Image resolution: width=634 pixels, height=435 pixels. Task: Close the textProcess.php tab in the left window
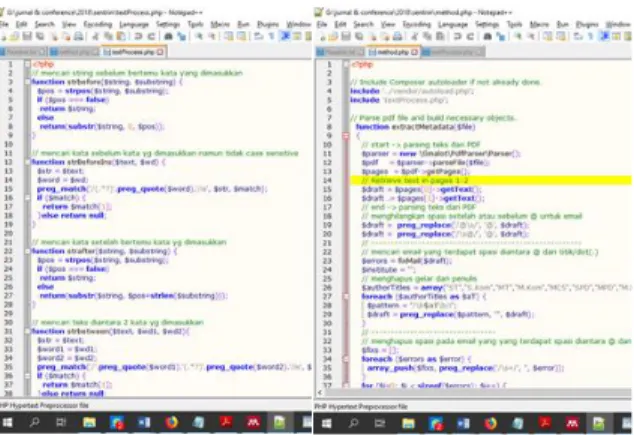pyautogui.click(x=160, y=52)
